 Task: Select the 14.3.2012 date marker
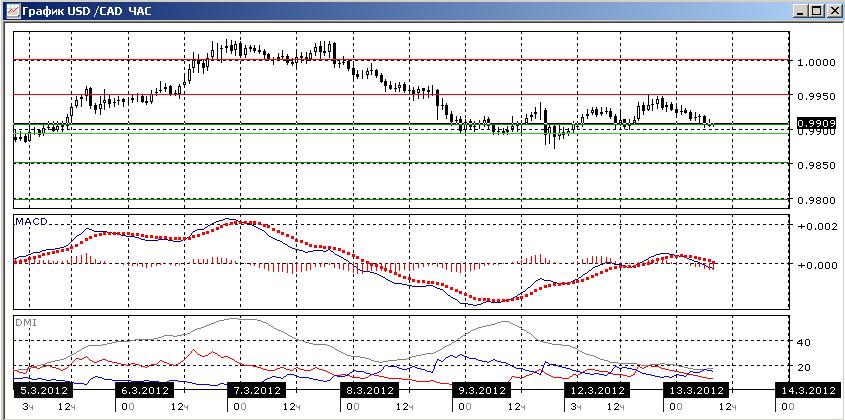(807, 389)
